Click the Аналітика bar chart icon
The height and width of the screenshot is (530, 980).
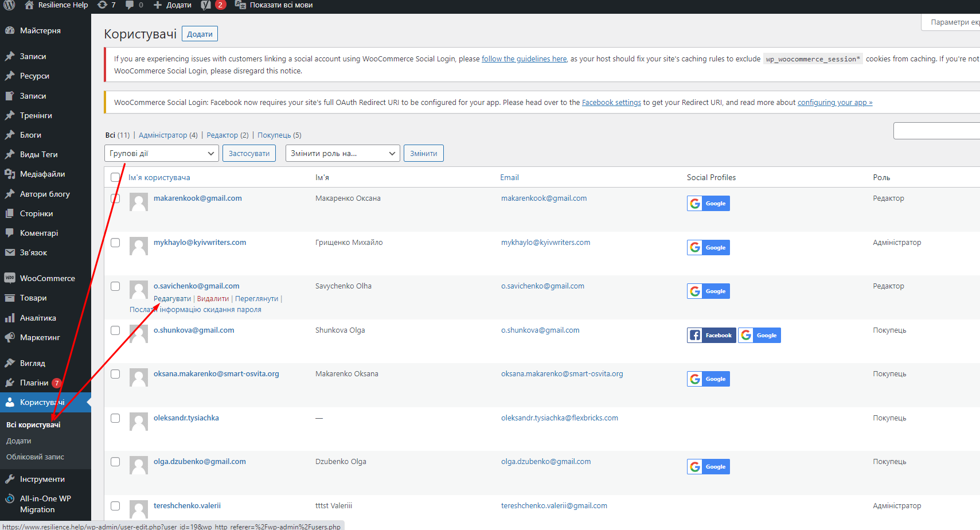pyautogui.click(x=10, y=318)
